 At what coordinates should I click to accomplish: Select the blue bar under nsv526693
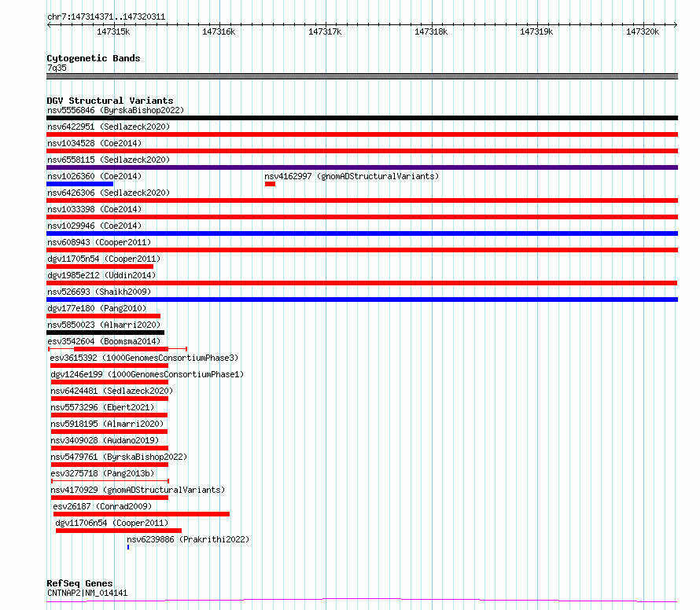(362, 299)
